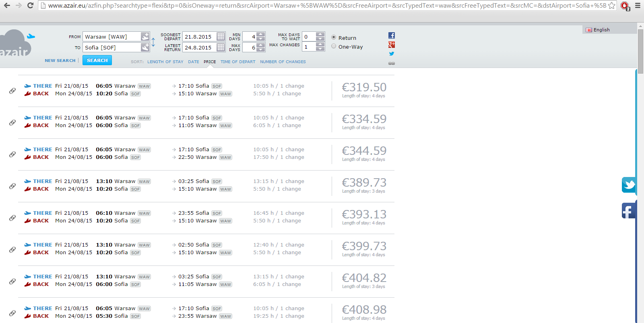Click the azair cloud logo
Image resolution: width=644 pixels, height=323 pixels.
(x=16, y=43)
